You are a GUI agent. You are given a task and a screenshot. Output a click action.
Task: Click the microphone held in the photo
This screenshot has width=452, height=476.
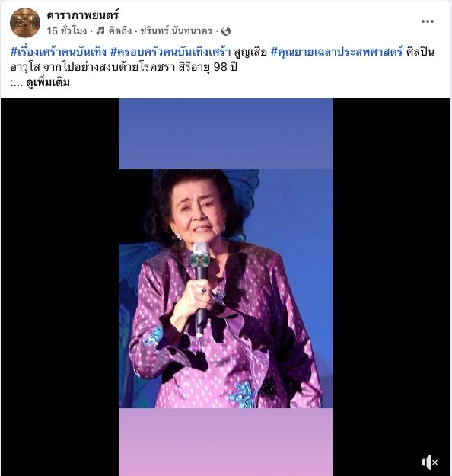(201, 287)
